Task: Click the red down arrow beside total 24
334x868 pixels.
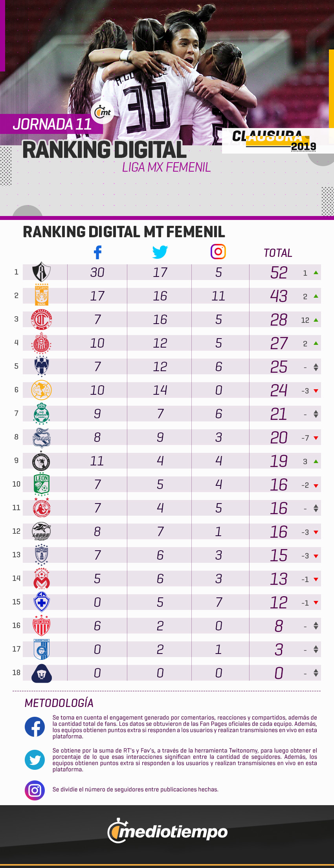Action: [x=316, y=391]
